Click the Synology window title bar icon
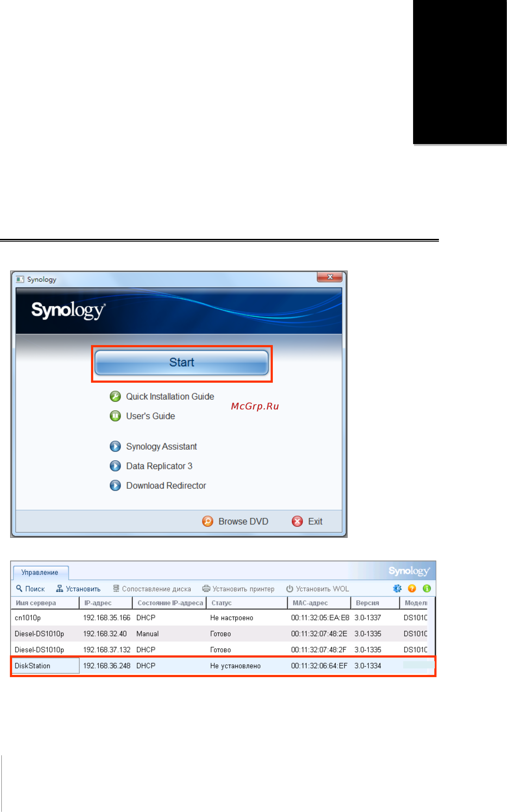 [x=20, y=279]
